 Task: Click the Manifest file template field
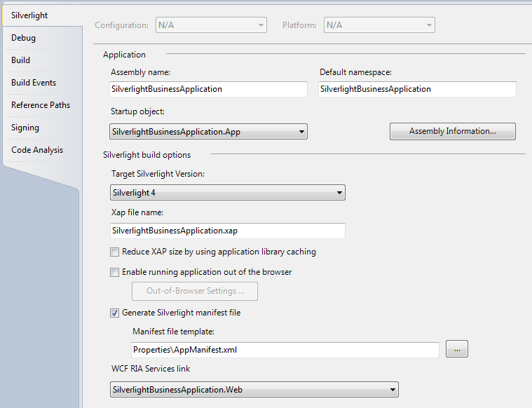(285, 350)
